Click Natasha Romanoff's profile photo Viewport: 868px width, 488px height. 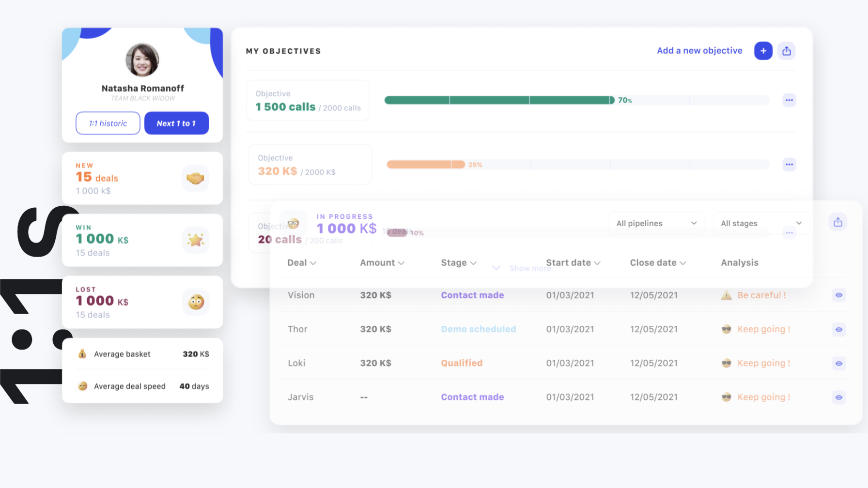point(142,60)
